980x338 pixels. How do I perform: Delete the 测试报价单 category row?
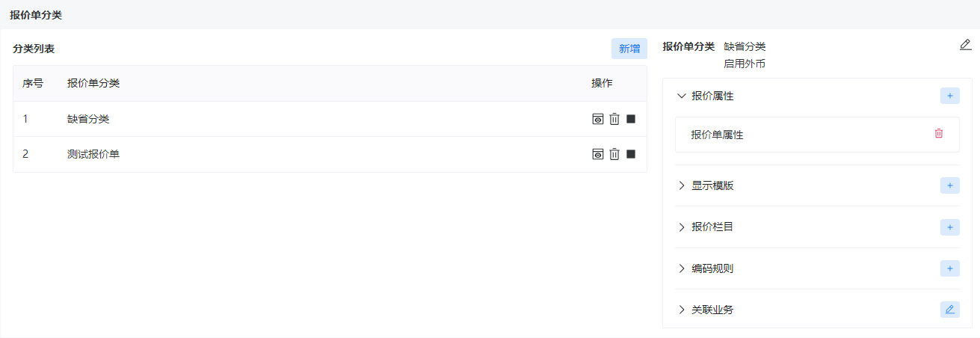614,154
